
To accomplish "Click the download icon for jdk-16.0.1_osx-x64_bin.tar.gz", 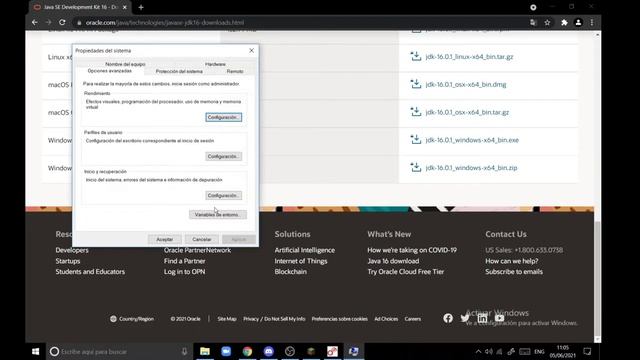I will click(416, 112).
